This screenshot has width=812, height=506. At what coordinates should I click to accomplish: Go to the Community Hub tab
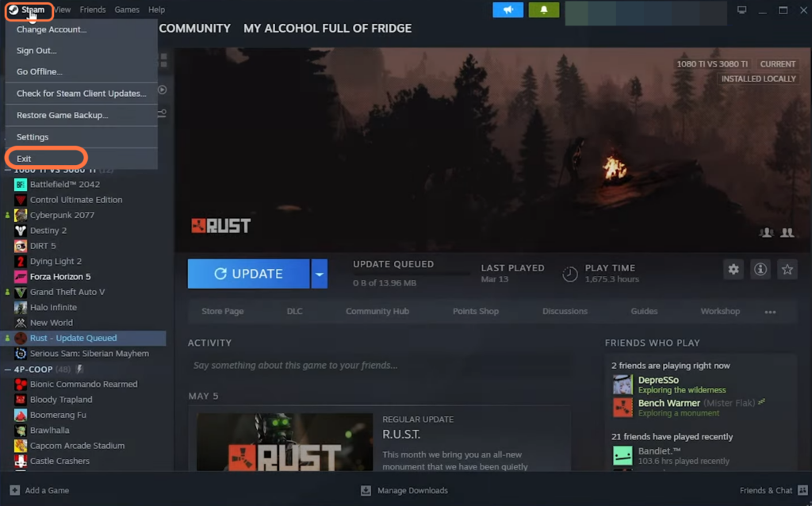[377, 311]
